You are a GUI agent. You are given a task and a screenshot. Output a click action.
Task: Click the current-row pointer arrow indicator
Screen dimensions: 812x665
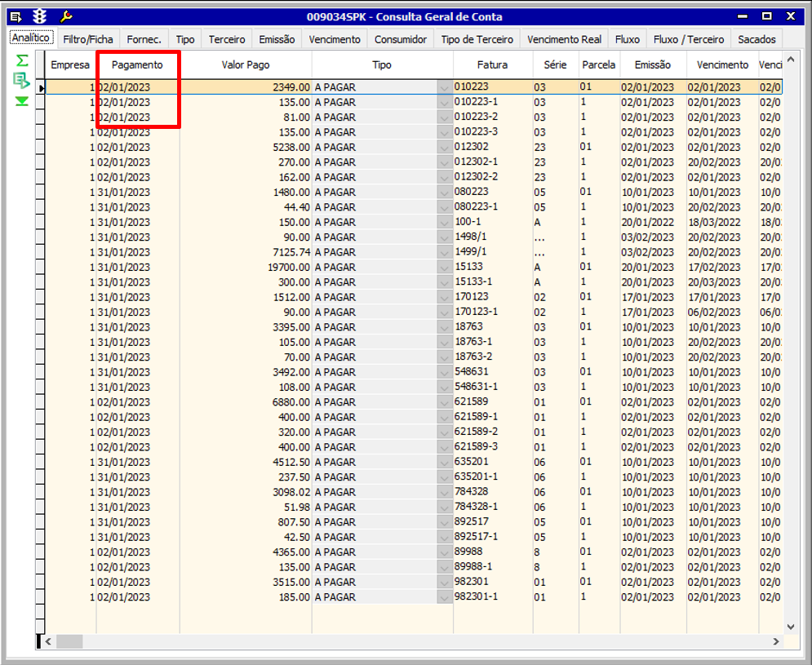coord(40,87)
